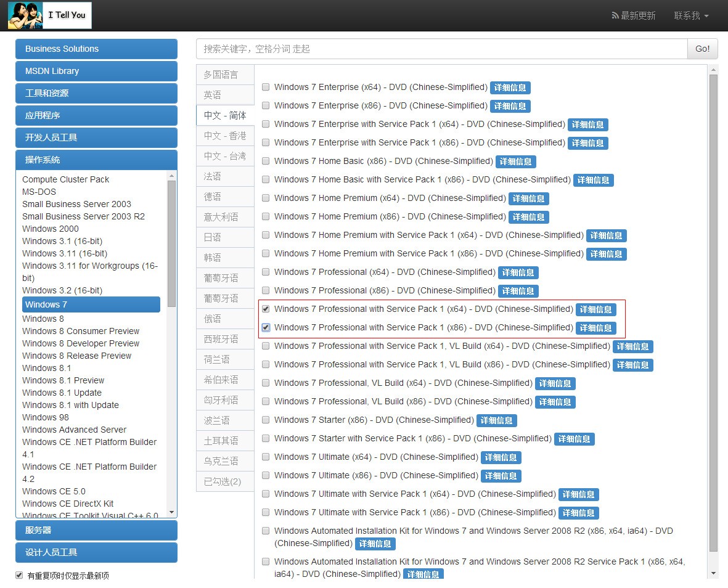728x588 pixels.
Task: Focus the keyword search input field
Action: coord(441,49)
